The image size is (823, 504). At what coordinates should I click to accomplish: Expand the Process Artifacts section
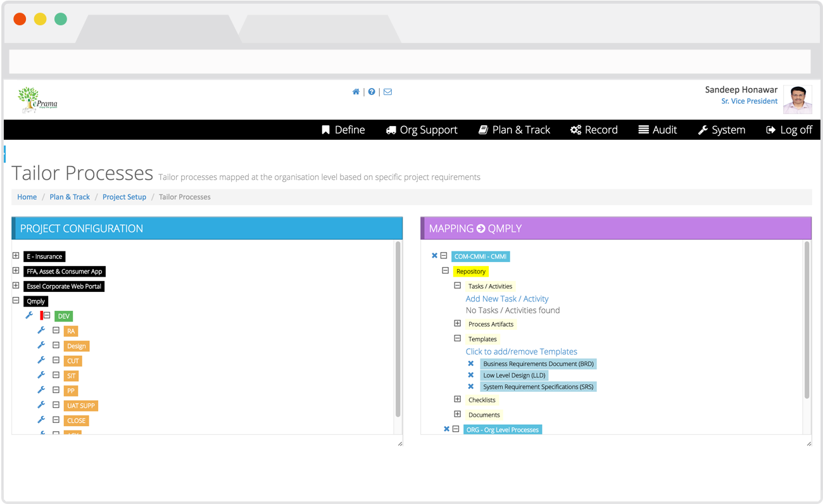point(457,324)
